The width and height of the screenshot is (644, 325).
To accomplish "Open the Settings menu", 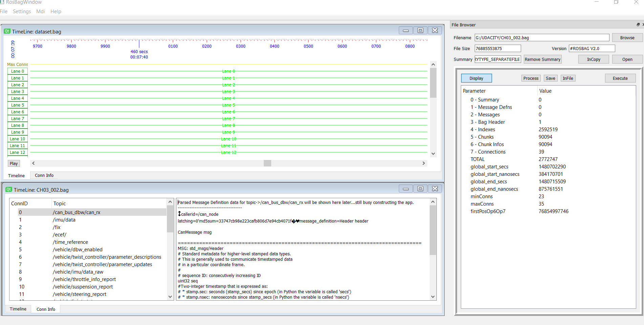I will (x=22, y=11).
